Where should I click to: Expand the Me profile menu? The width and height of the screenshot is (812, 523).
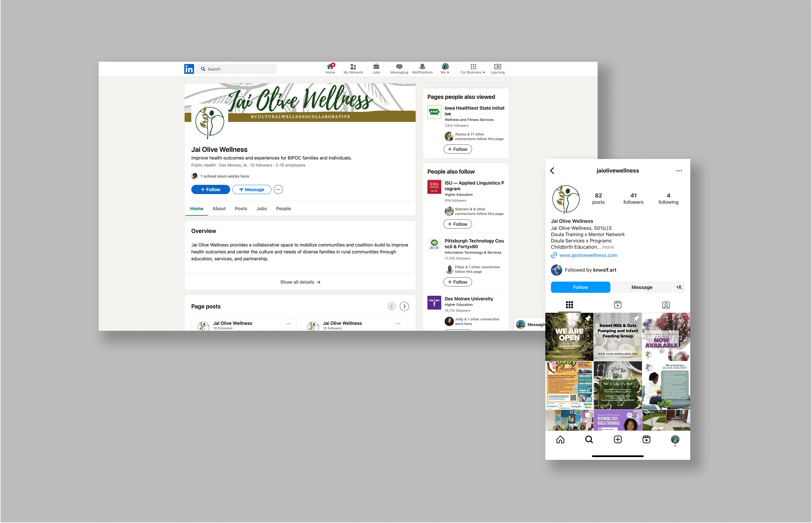point(445,69)
